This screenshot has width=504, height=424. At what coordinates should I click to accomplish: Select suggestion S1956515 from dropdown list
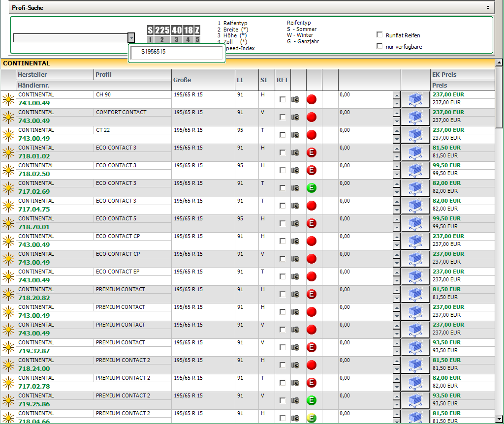(x=177, y=52)
